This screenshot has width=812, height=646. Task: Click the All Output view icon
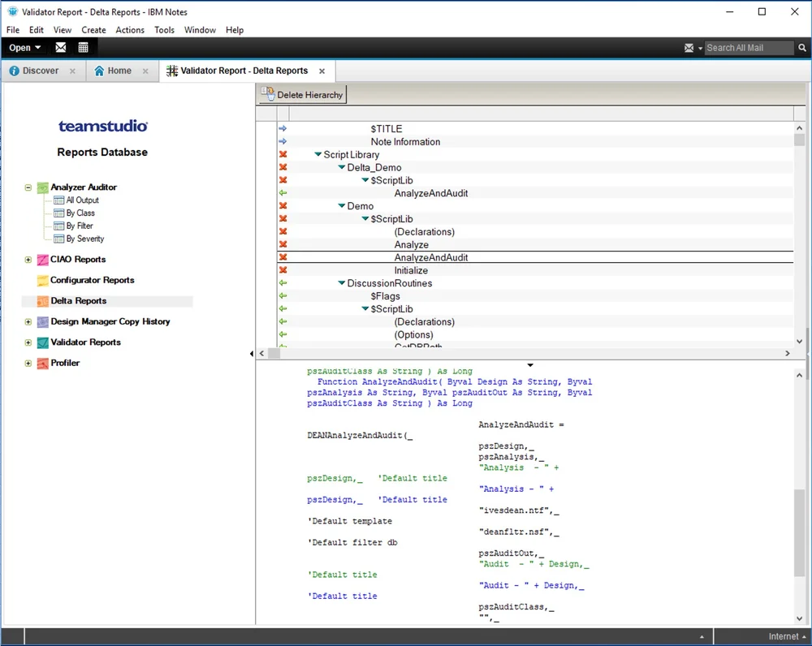tap(58, 200)
